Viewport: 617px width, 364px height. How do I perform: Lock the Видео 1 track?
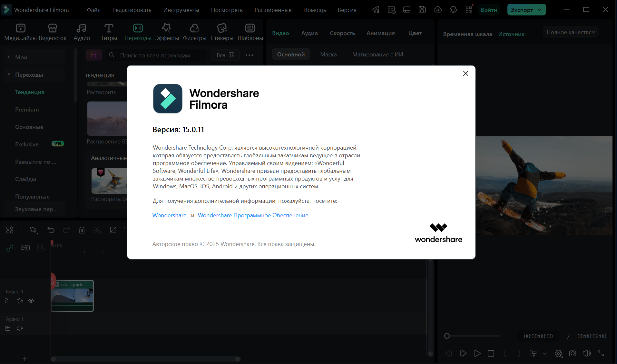[8, 301]
